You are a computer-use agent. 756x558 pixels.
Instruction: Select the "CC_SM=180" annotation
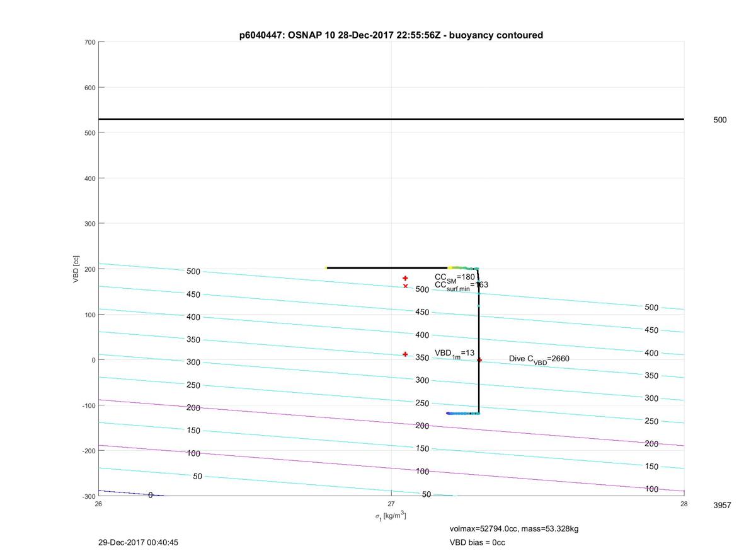(x=455, y=277)
